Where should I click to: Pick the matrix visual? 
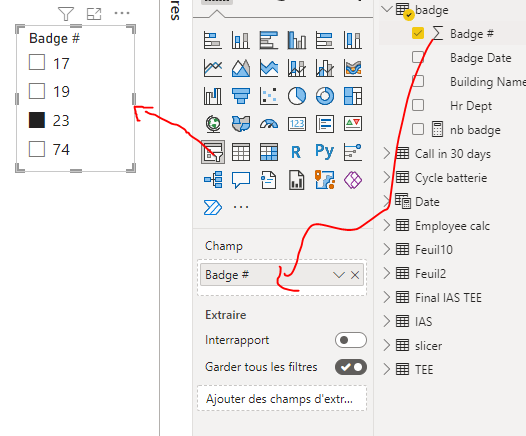coord(269,152)
